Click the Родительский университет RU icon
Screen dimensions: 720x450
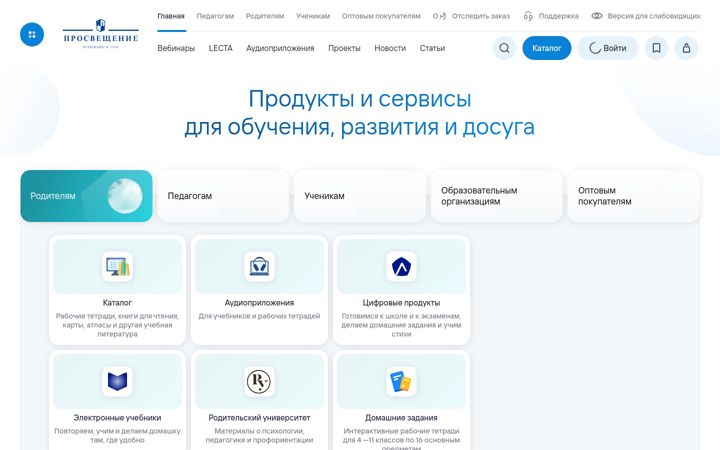coord(259,381)
